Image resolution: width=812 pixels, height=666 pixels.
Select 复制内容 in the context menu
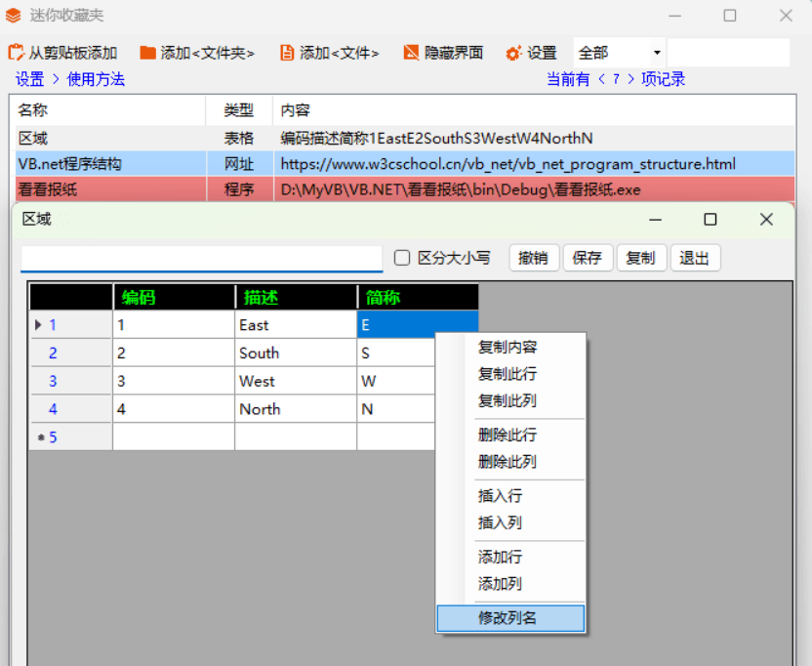(507, 347)
